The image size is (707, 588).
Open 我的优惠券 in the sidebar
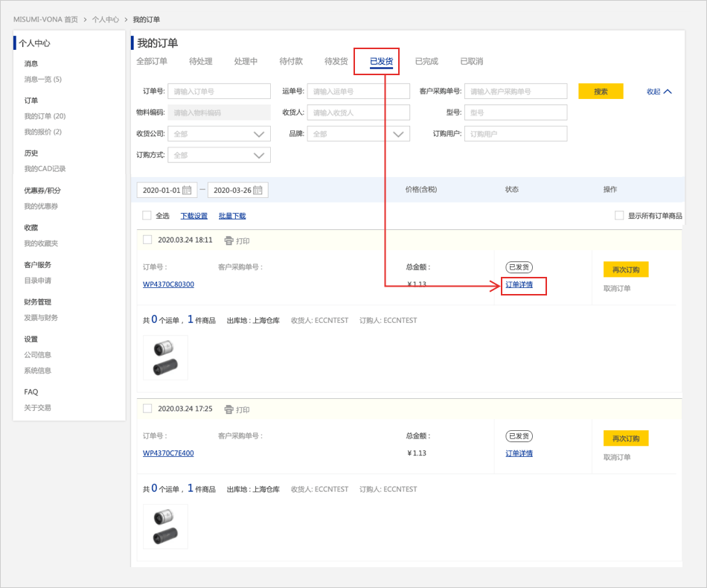[41, 206]
